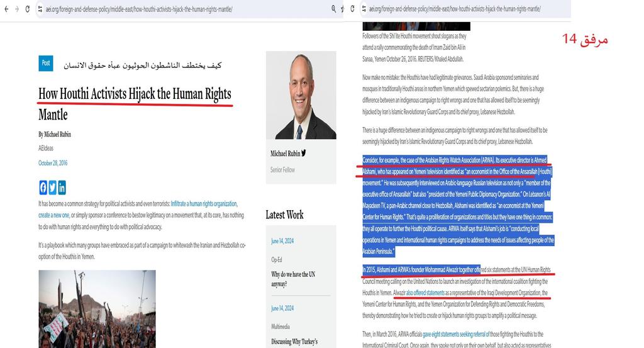Click the 'There is a huge difference' pull-quote paragraph
Screen dimensions: 644x348
(x=455, y=135)
